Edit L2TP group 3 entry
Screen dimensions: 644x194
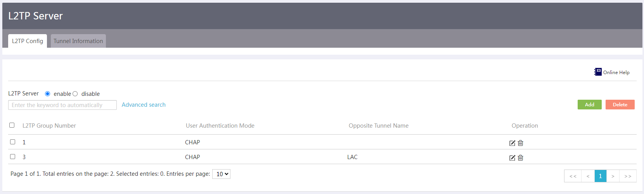tap(512, 158)
